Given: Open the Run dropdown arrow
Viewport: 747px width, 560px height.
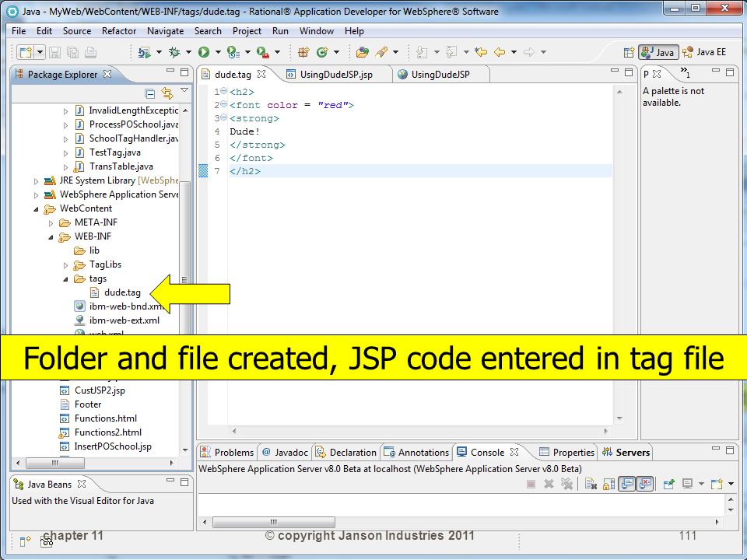Looking at the screenshot, I should click(218, 52).
